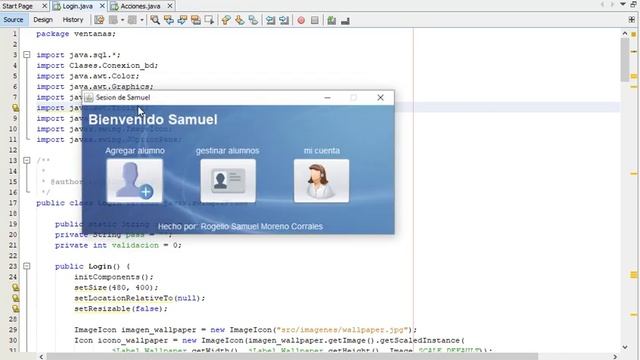This screenshot has height=360, width=640.
Task: Collapse the Javadoc comment fold at line 13
Action: (27, 160)
